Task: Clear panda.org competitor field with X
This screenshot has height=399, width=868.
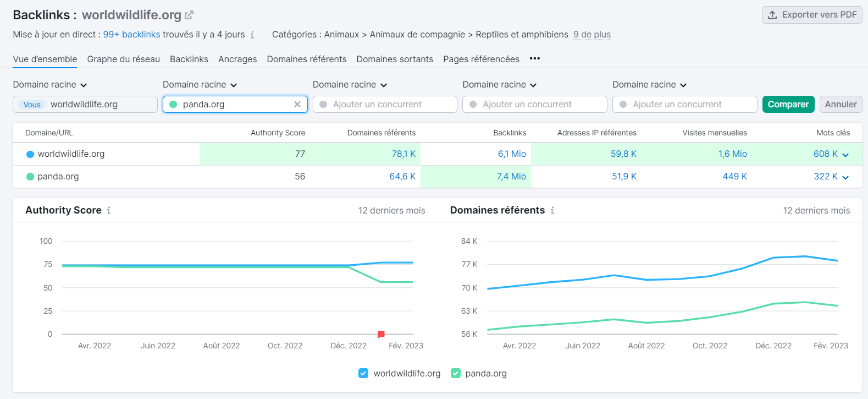Action: pos(297,104)
